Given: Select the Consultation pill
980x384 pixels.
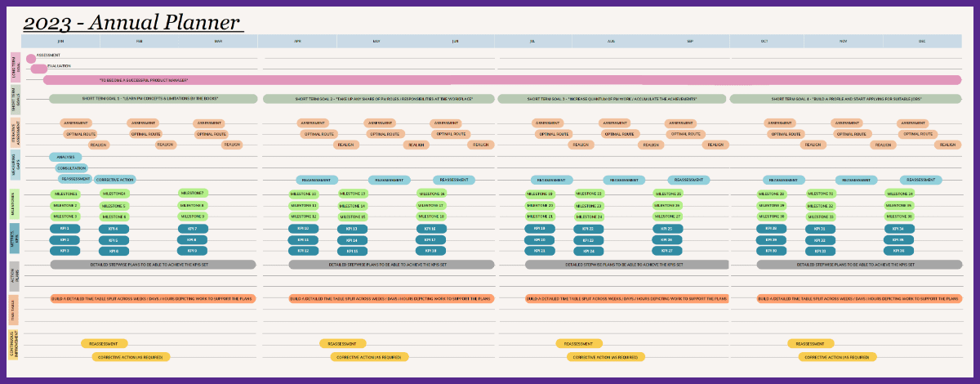Looking at the screenshot, I should [70, 168].
